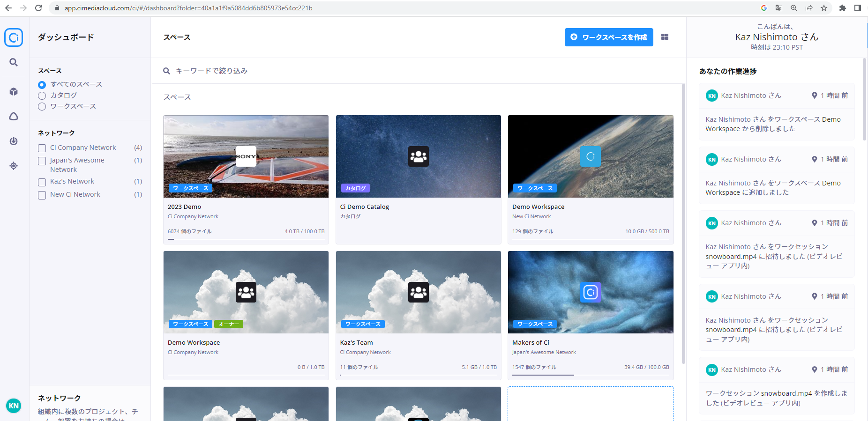Open the cloud/drop icon in sidebar
Image resolution: width=868 pixels, height=421 pixels.
(14, 116)
